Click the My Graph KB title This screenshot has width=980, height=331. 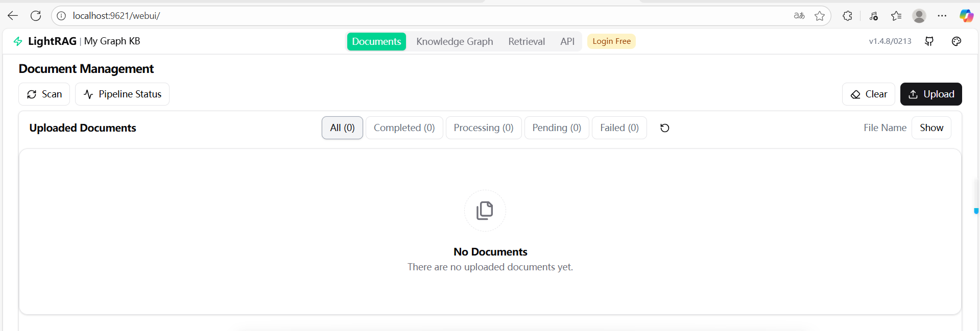pyautogui.click(x=112, y=41)
